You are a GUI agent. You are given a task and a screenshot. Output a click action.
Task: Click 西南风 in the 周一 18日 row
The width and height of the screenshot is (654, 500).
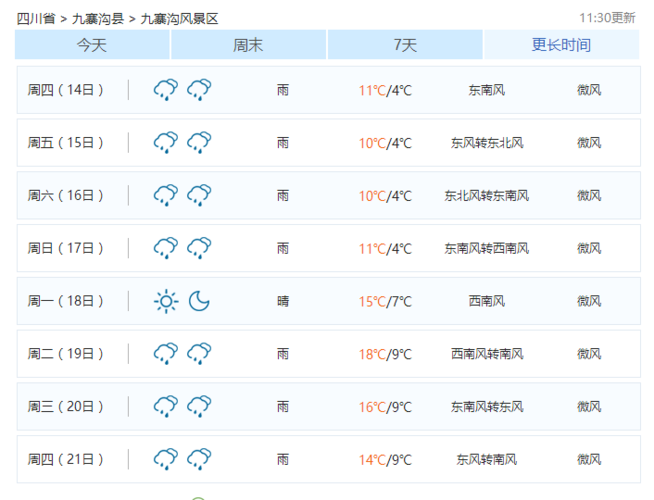[x=487, y=301]
